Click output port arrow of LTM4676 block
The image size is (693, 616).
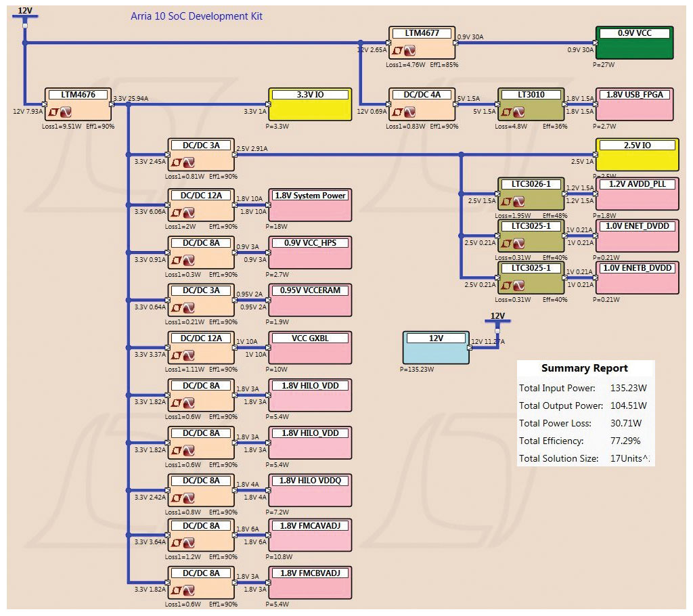pyautogui.click(x=112, y=104)
